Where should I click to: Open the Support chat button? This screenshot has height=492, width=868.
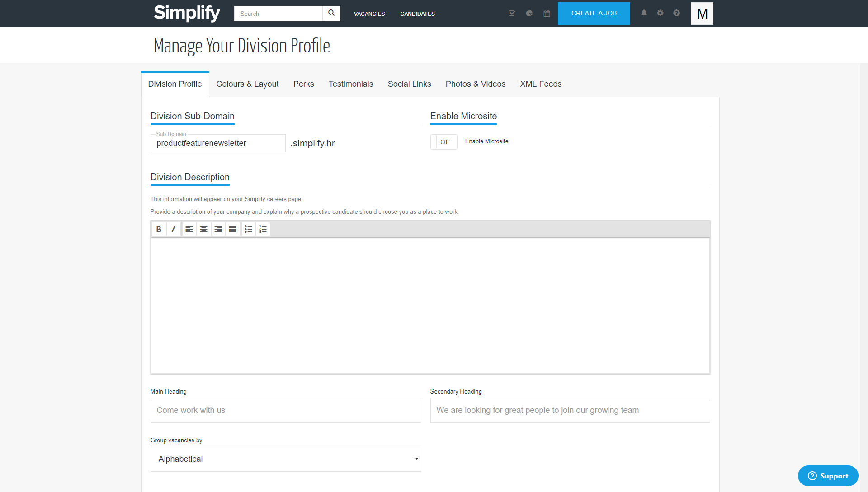click(828, 476)
